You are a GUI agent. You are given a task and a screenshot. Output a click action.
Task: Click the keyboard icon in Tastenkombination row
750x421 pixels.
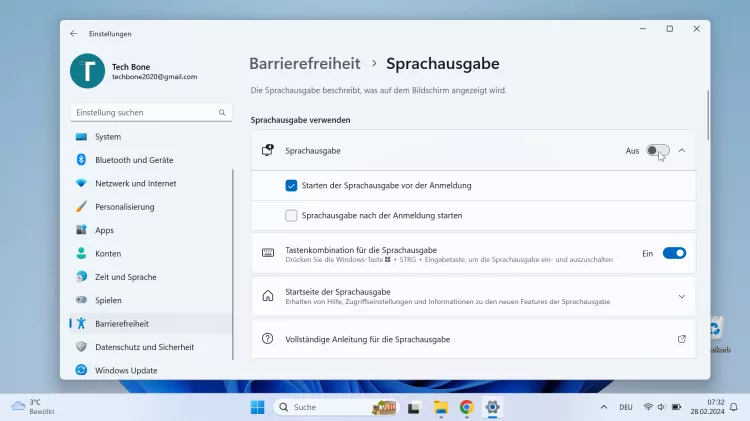pyautogui.click(x=268, y=253)
